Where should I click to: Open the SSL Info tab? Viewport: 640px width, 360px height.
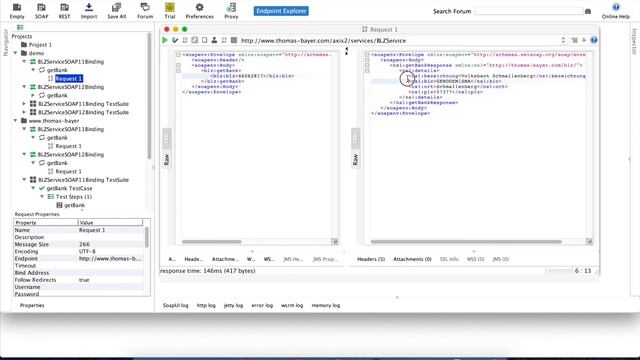point(449,259)
